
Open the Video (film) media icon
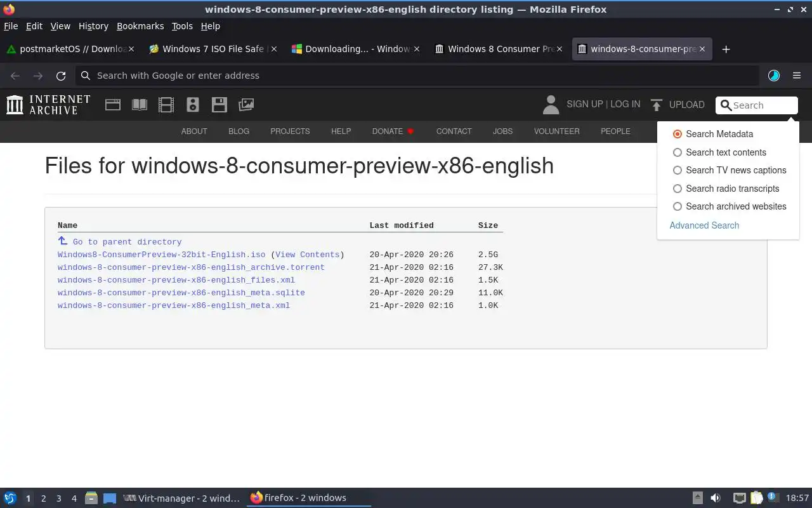(x=166, y=105)
